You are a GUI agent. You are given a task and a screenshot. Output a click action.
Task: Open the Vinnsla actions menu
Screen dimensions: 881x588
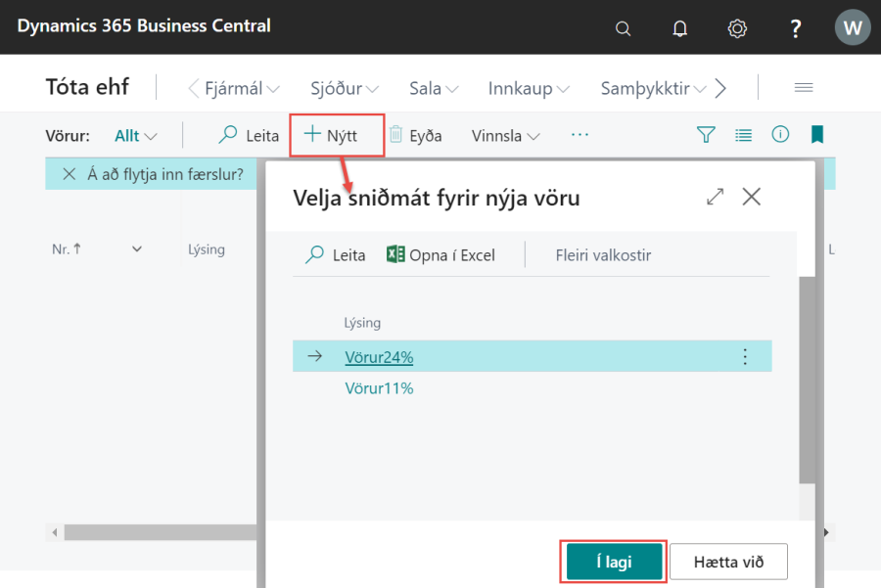tap(505, 136)
